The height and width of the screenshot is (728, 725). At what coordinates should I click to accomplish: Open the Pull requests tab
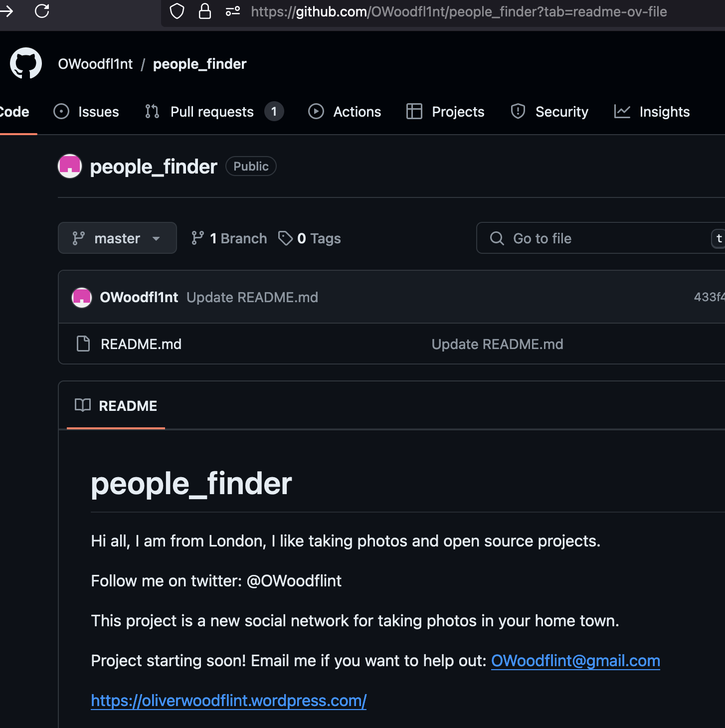click(214, 112)
